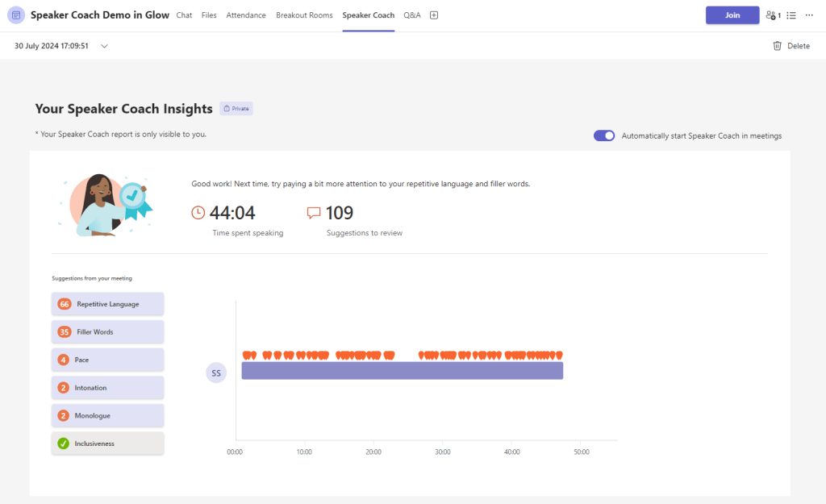Open the meeting date dropdown
Viewport: 826px width, 504px height.
pos(104,46)
